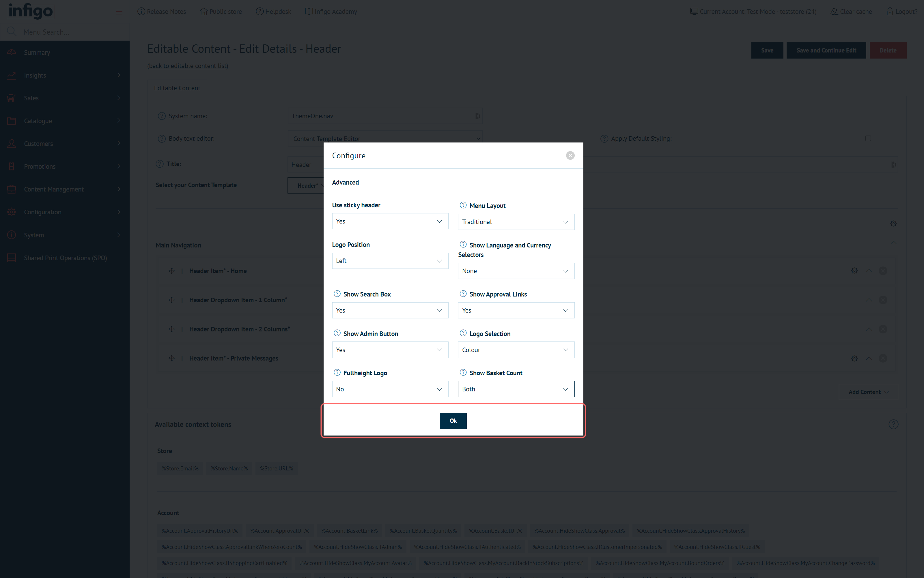Viewport: 924px width, 578px height.
Task: Expand Catalogue sidebar menu
Action: click(x=65, y=121)
